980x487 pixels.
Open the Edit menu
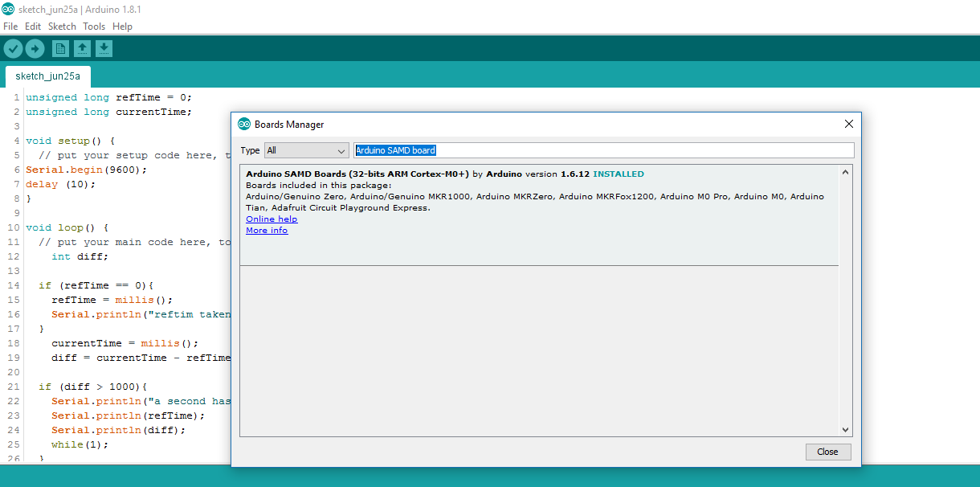(33, 27)
